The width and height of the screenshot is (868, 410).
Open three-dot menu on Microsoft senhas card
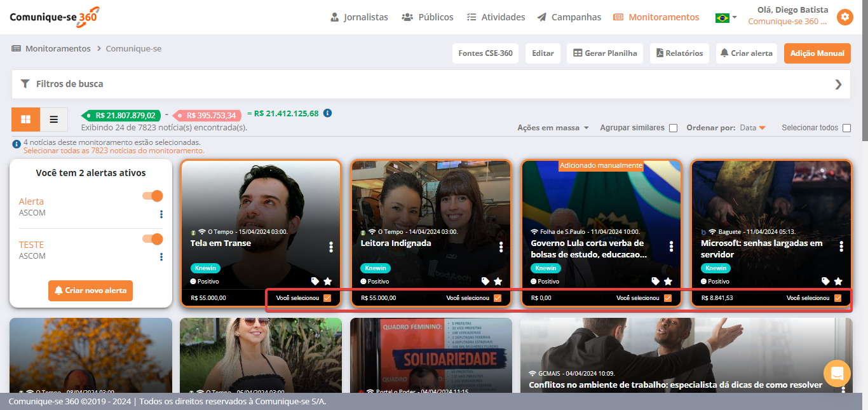coord(841,247)
